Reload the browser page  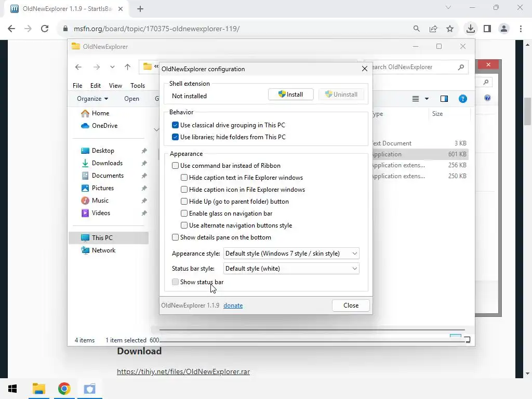pyautogui.click(x=45, y=29)
